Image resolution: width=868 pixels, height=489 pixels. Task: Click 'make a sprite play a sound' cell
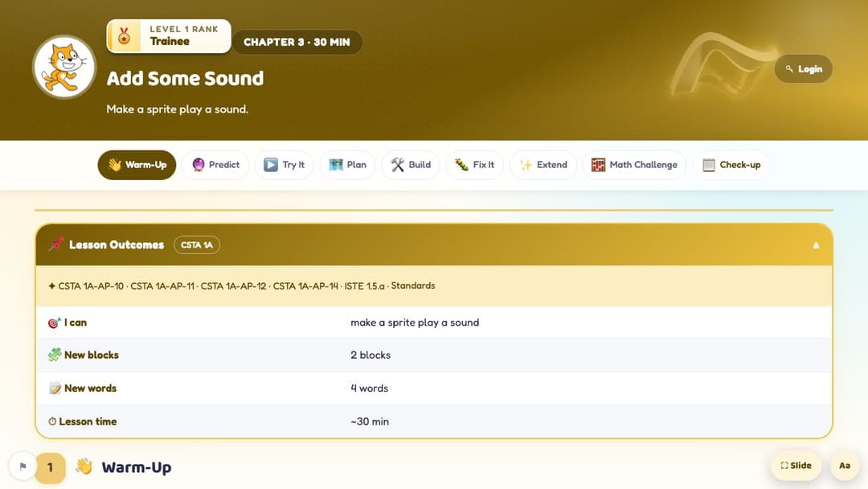415,323
